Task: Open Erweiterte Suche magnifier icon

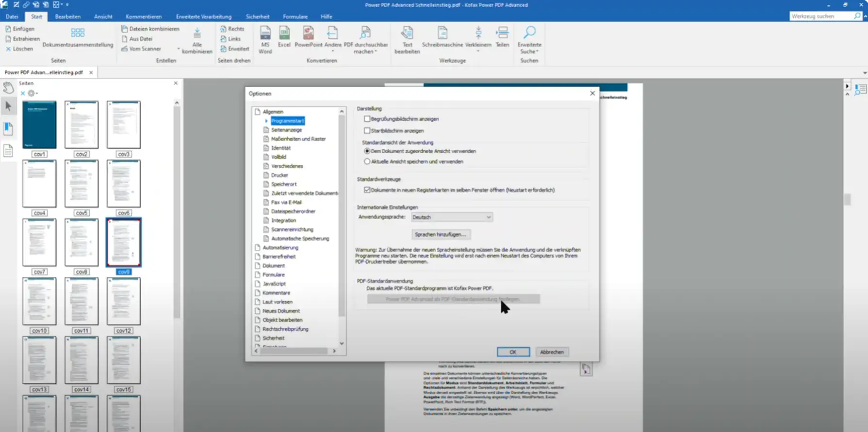Action: tap(529, 33)
